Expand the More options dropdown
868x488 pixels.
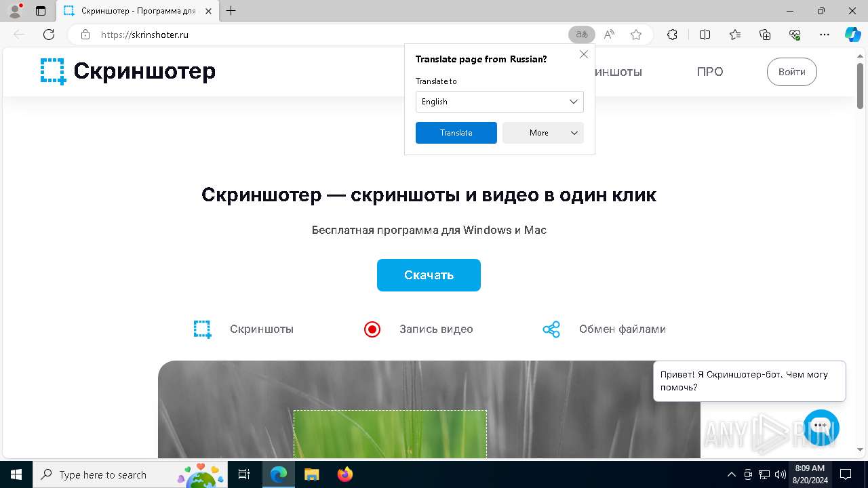[543, 133]
